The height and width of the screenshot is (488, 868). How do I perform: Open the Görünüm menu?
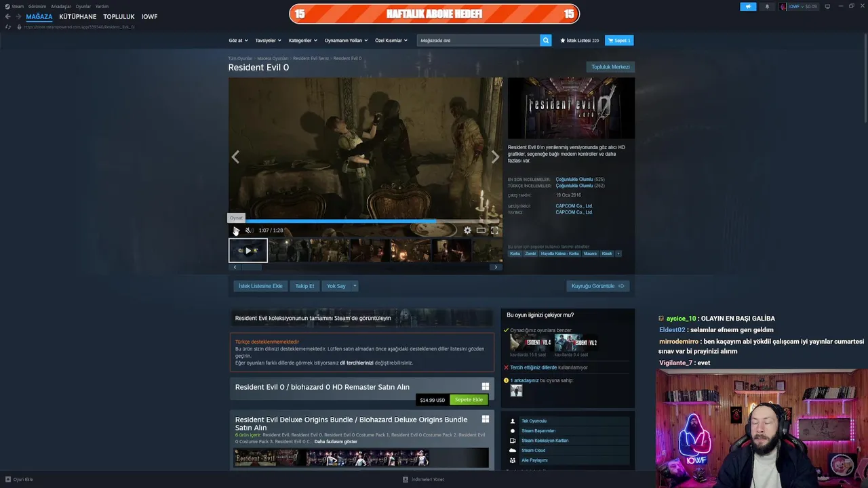pos(37,6)
